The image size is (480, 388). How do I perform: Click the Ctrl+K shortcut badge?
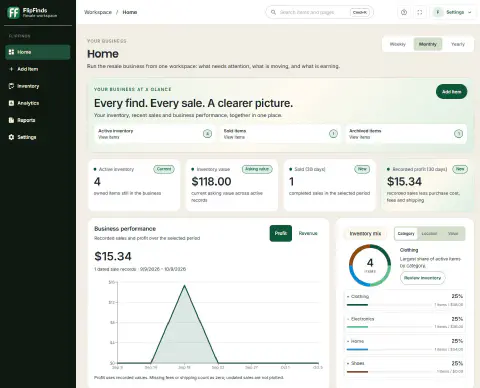click(x=360, y=12)
